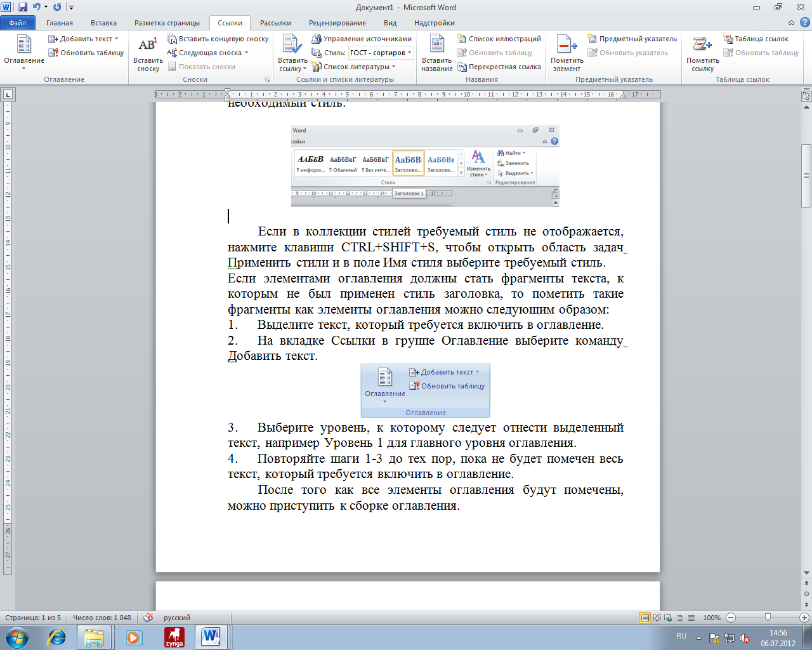Viewport: 812px width, 650px height.
Task: Click the Undo icon in quick access toolbar
Action: point(37,7)
